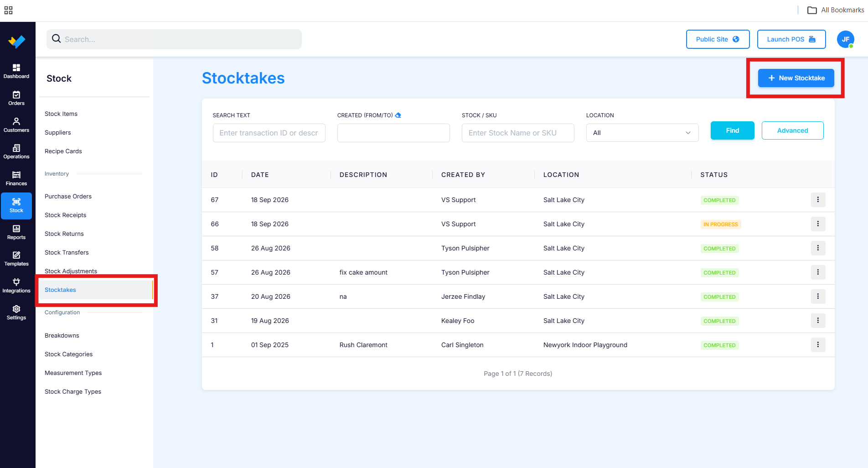Screen dimensions: 868x468
Task: Click the Stock / SKU input field
Action: (518, 133)
